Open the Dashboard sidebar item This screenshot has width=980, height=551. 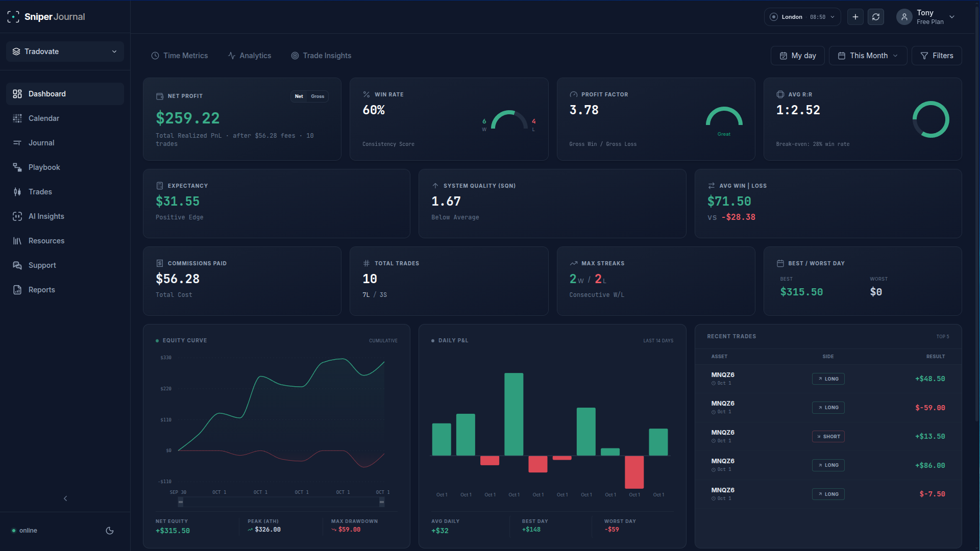tap(65, 94)
